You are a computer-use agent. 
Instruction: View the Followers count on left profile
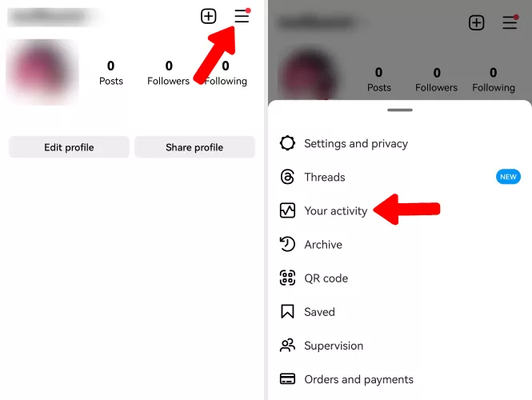pyautogui.click(x=168, y=73)
